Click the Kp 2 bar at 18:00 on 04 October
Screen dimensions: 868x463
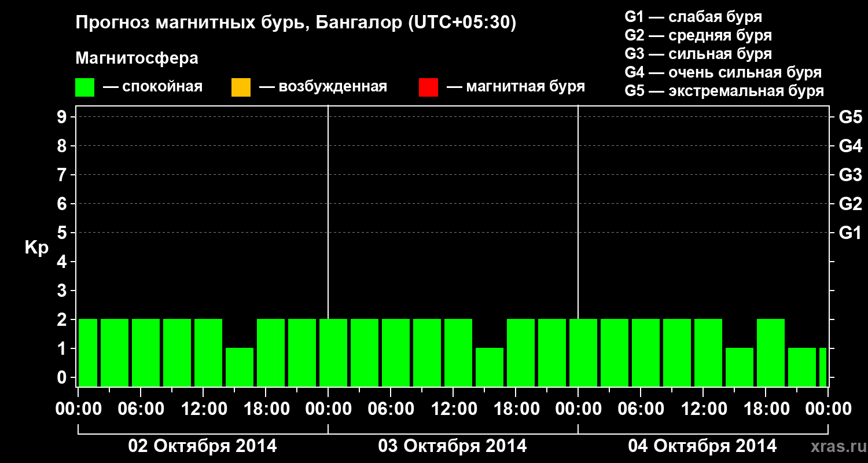point(771,352)
